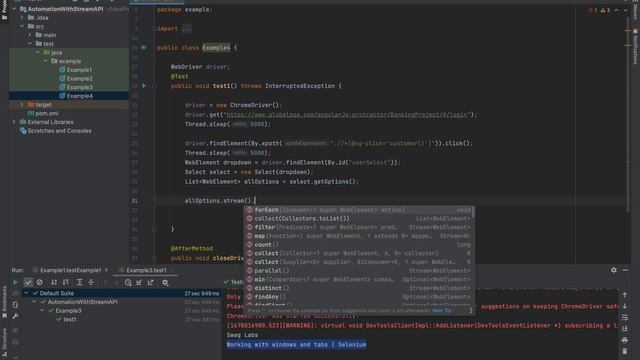Viewport: 640px width, 360px height.
Task: Click the wrench icon in Run sidebar
Action: pyautogui.click(x=15, y=316)
